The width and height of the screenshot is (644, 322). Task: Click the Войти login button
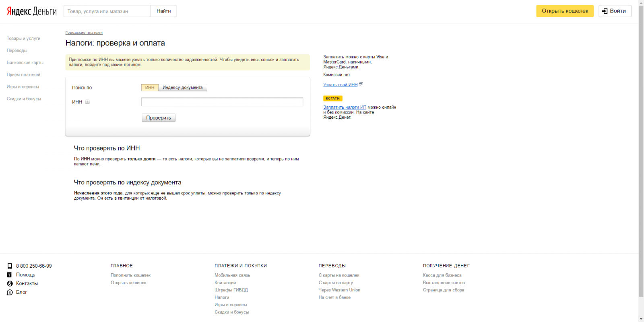pos(615,11)
